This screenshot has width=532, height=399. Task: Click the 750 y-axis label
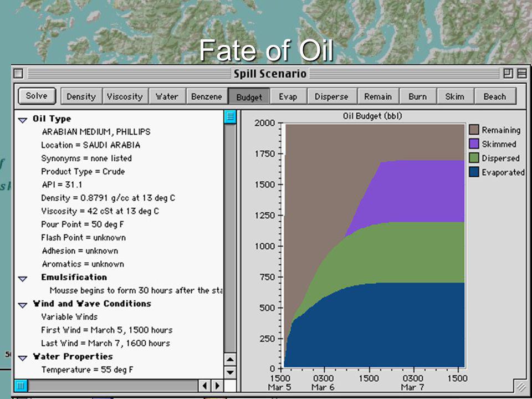tap(267, 277)
